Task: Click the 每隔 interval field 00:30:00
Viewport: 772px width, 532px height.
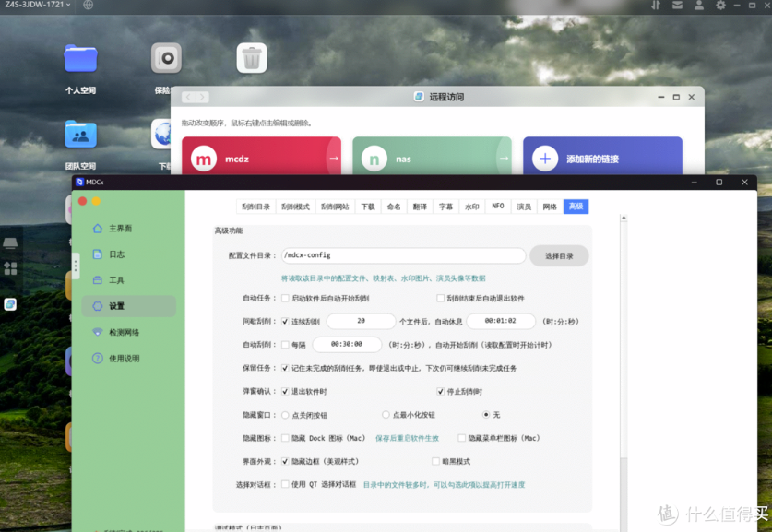Action: coord(347,345)
